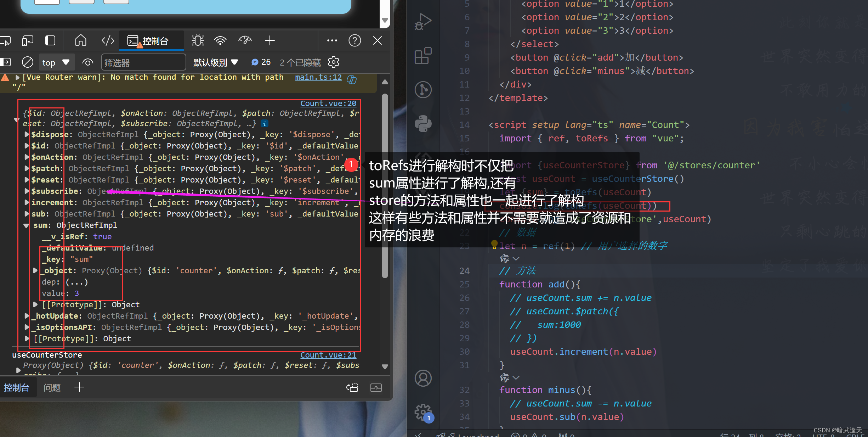Open the Network wifi icon panel

point(220,41)
